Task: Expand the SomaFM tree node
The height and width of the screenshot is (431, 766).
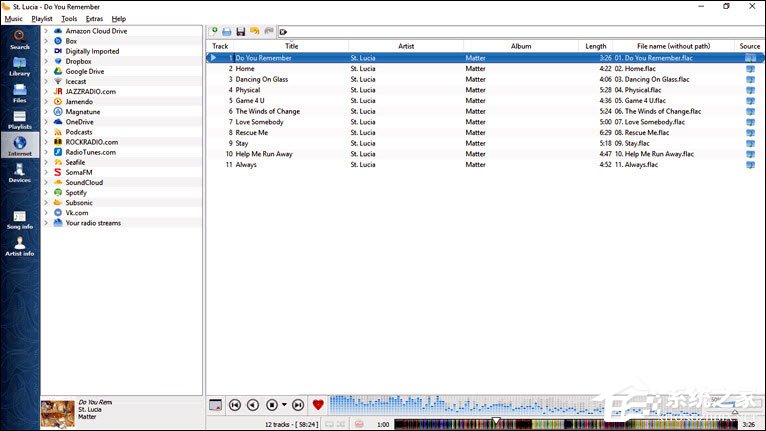Action: (46, 172)
